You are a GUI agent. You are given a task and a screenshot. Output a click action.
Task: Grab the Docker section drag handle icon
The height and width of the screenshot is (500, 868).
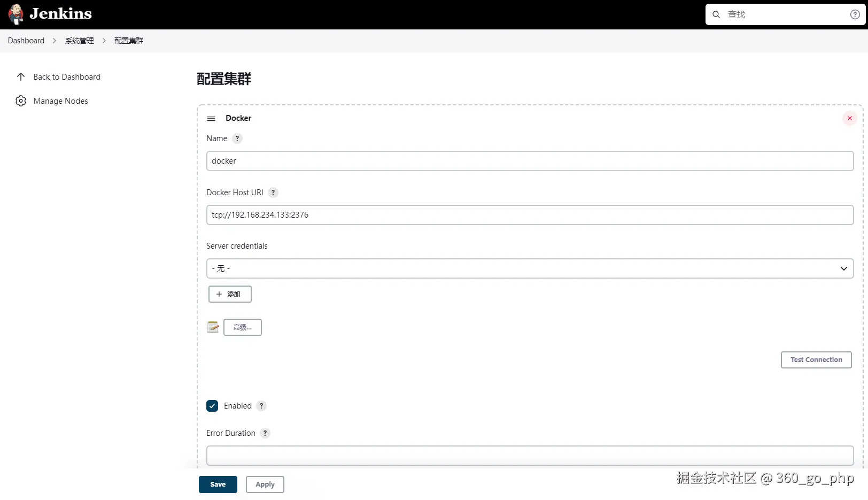pos(211,119)
